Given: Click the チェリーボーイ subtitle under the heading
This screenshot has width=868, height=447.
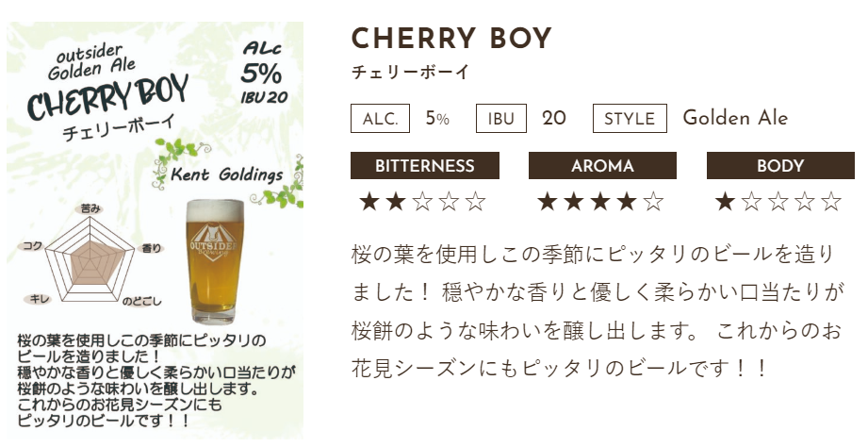Looking at the screenshot, I should pos(410,73).
